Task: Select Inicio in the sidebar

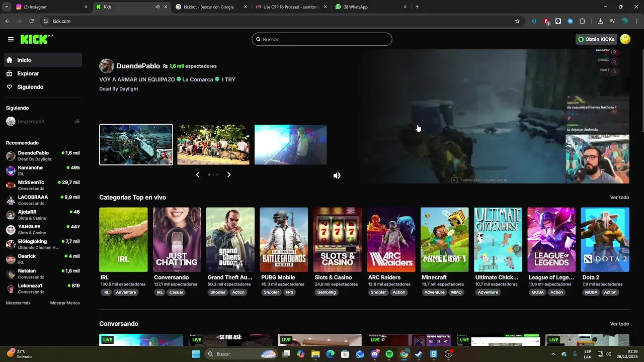Action: pos(43,60)
